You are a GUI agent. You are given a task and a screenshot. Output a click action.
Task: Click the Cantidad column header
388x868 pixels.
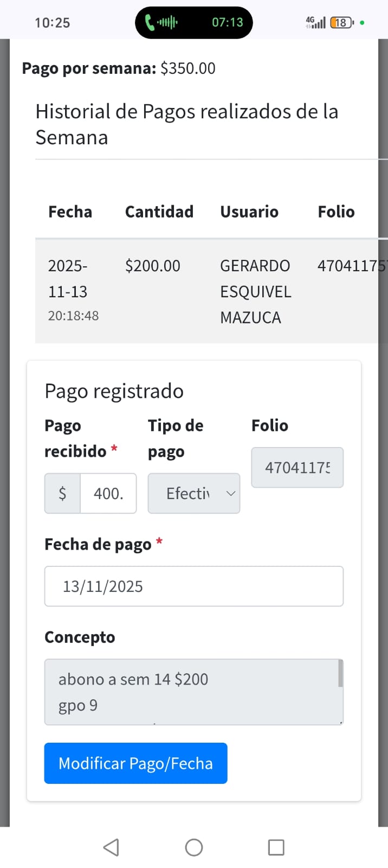coord(159,212)
